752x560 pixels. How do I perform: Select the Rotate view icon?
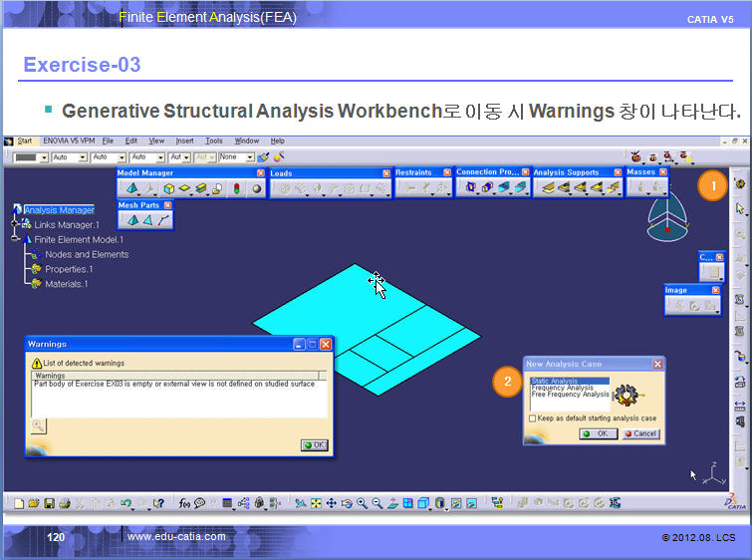pos(347,503)
